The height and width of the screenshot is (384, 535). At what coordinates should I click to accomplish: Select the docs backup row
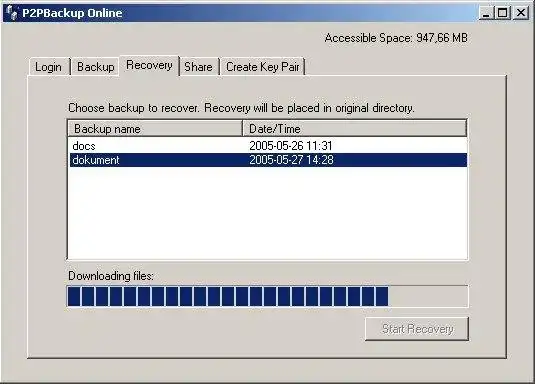268,146
